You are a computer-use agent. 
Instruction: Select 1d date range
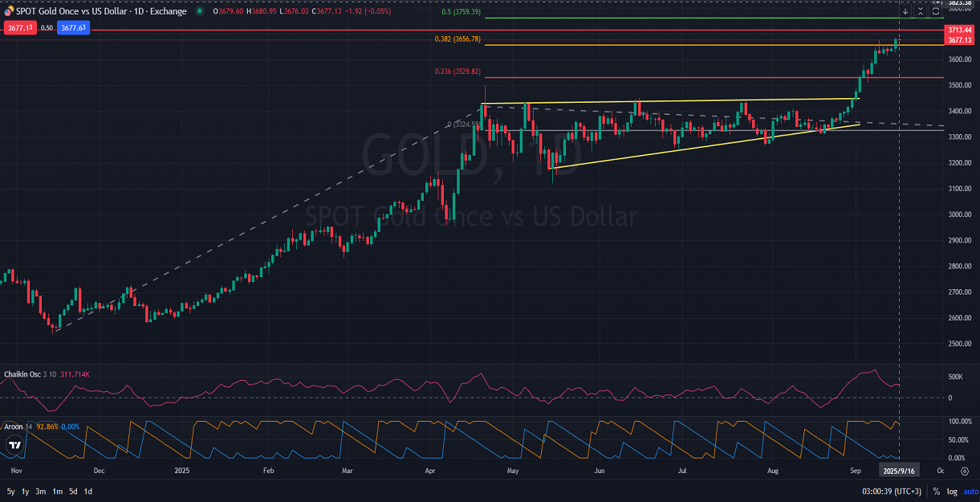click(x=87, y=491)
